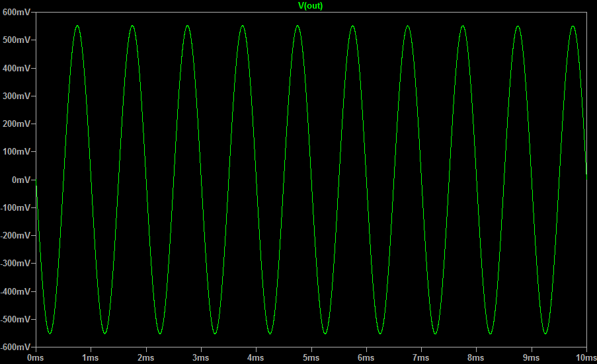Viewport: 597px width, 364px height.
Task: Select the 200mV y-axis label
Action: [17, 124]
